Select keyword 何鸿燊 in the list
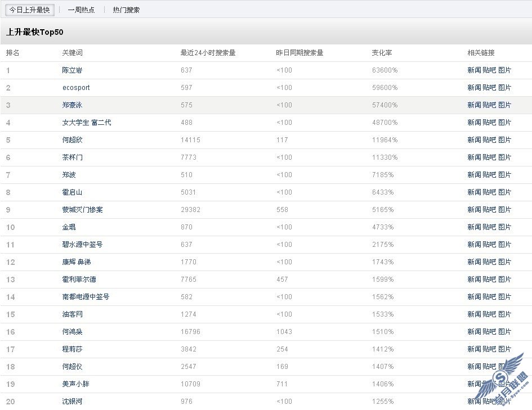The width and height of the screenshot is (532, 410). coord(72,332)
